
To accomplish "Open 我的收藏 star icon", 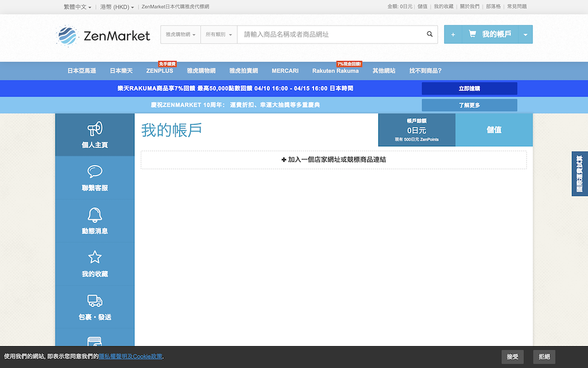I will [x=95, y=257].
